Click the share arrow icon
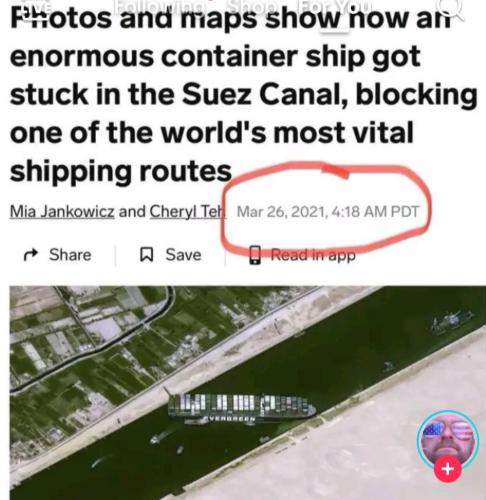486x500 pixels. [31, 255]
